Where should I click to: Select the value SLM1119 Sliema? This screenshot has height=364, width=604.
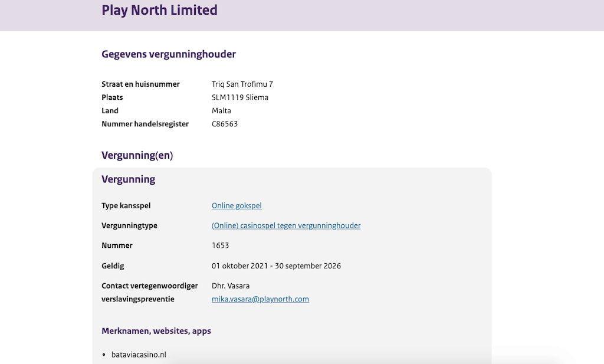[240, 97]
